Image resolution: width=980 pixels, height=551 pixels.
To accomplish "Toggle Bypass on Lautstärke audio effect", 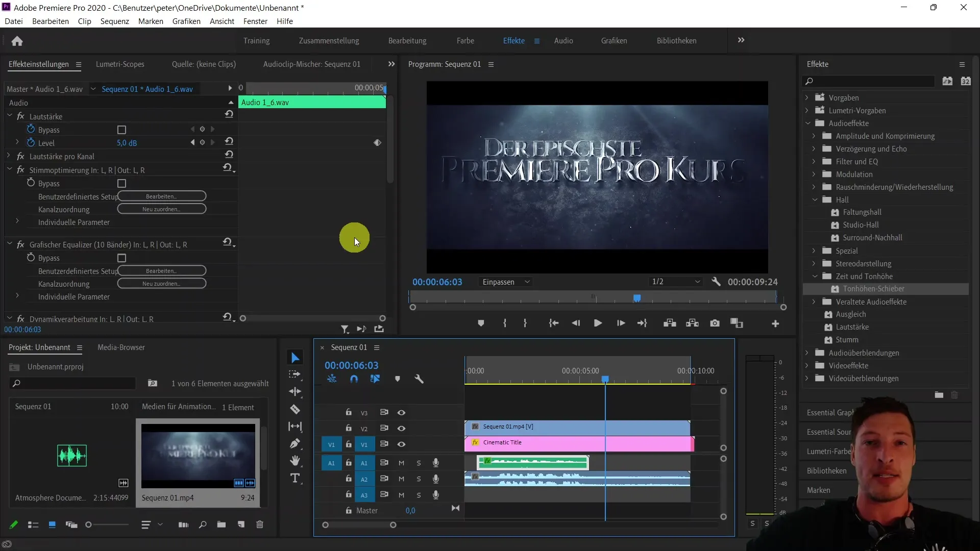I will pyautogui.click(x=122, y=129).
